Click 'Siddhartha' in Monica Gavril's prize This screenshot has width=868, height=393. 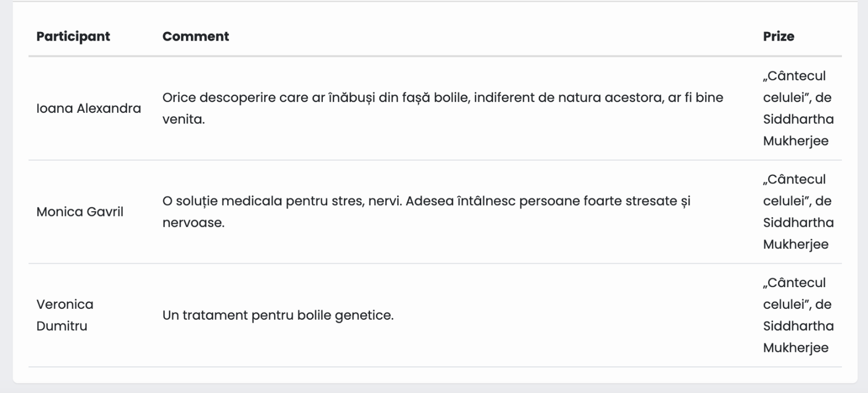pos(798,223)
